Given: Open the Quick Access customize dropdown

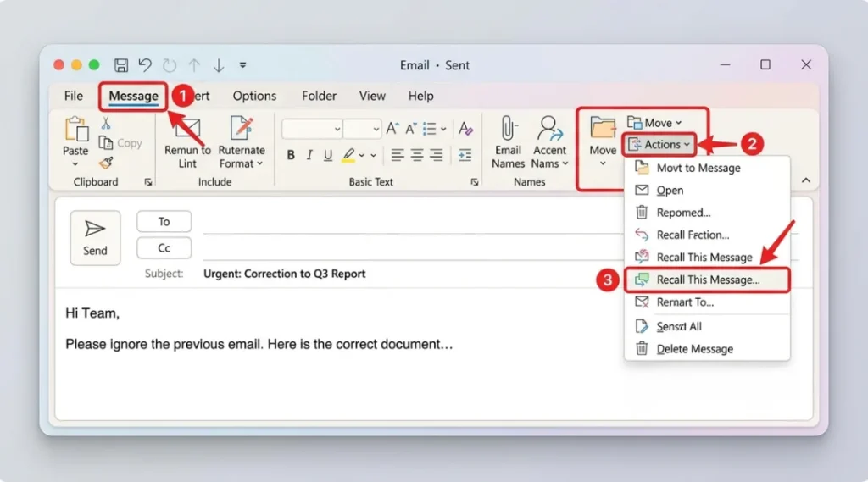Looking at the screenshot, I should [x=242, y=65].
